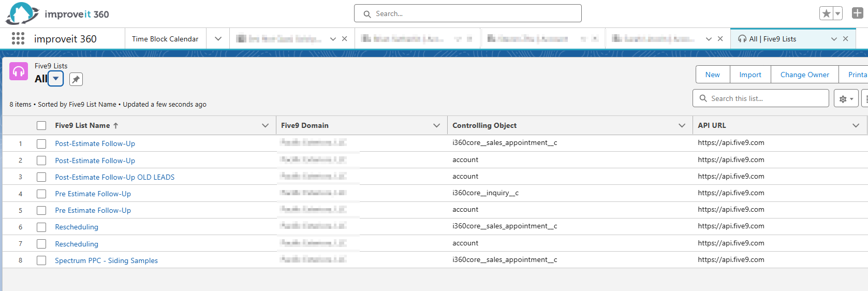Open the App Launcher grid icon
The width and height of the screenshot is (868, 291).
(x=18, y=38)
